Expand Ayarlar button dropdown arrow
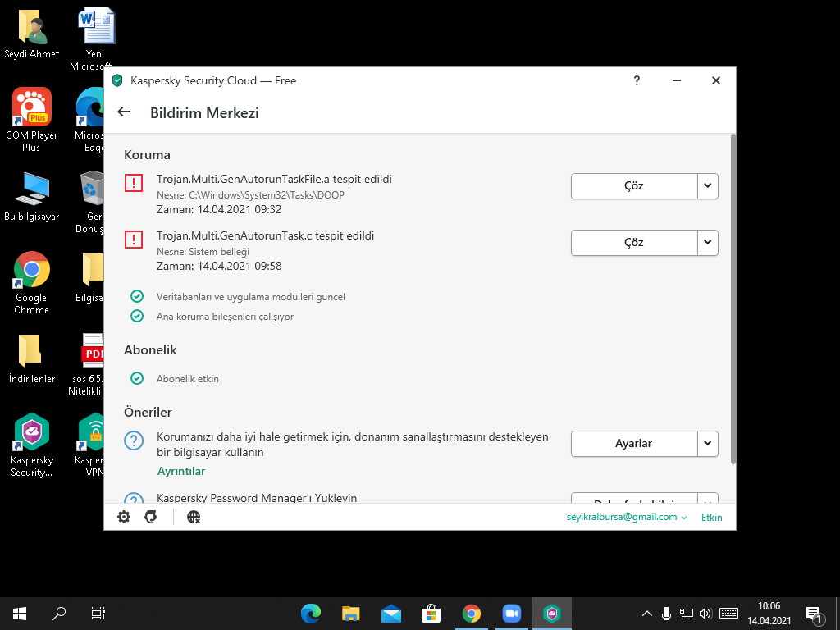840x630 pixels. pyautogui.click(x=708, y=444)
